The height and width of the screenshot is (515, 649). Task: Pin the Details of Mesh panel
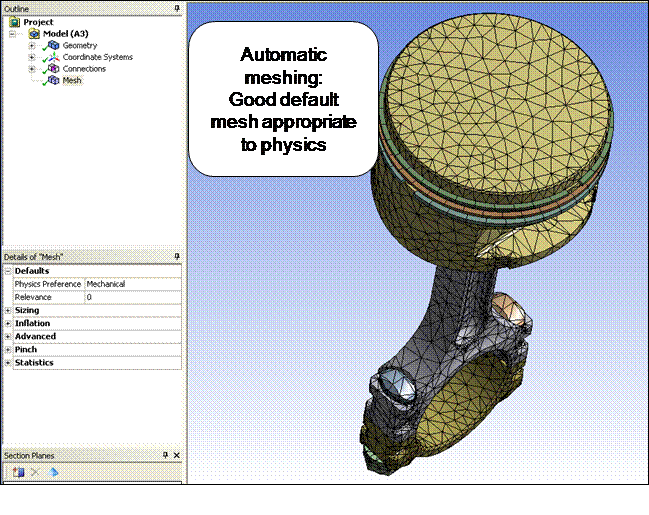pyautogui.click(x=176, y=257)
